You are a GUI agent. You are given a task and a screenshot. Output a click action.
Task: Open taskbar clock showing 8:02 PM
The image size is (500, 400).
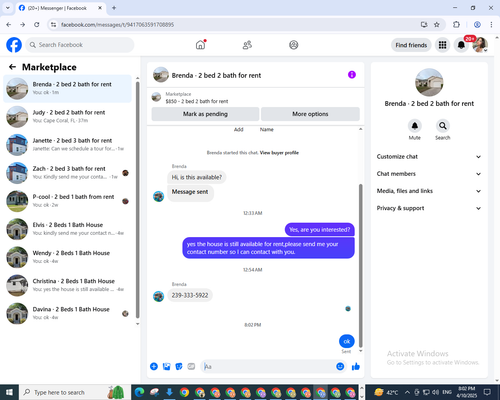pos(466,392)
